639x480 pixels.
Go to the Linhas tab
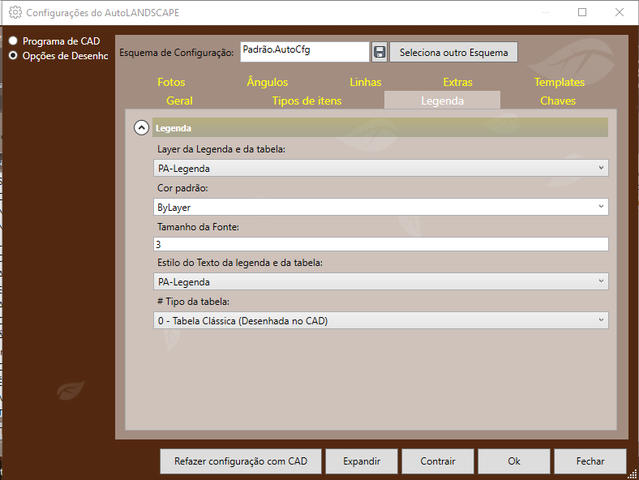point(365,82)
